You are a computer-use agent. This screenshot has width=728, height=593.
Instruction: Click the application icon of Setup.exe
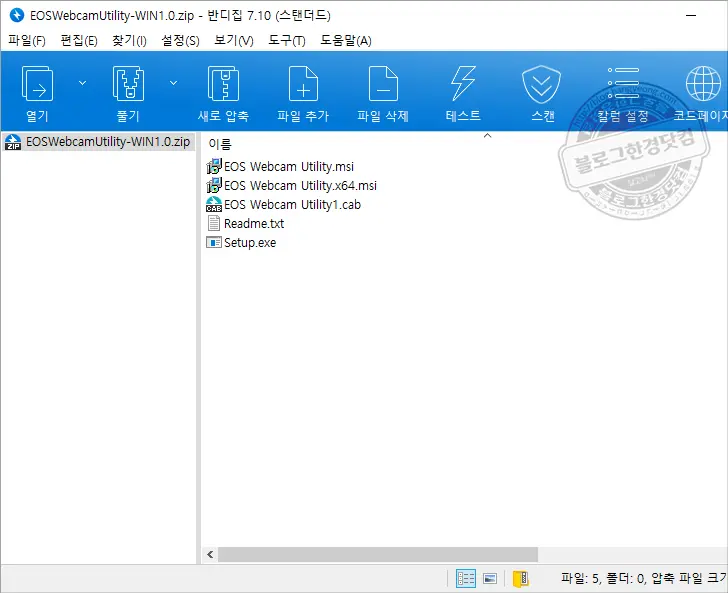214,242
